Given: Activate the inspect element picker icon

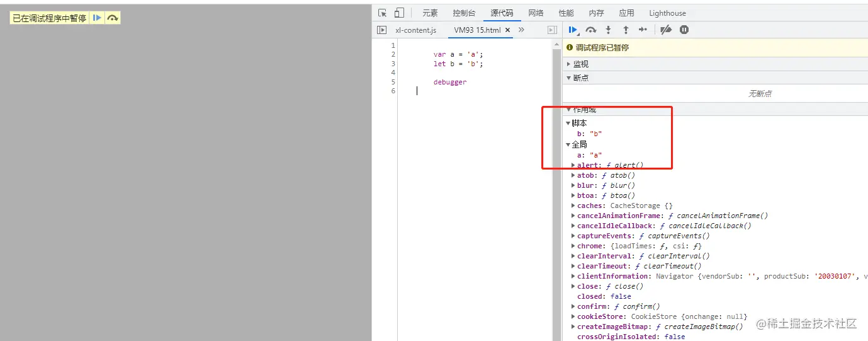Looking at the screenshot, I should click(x=382, y=13).
